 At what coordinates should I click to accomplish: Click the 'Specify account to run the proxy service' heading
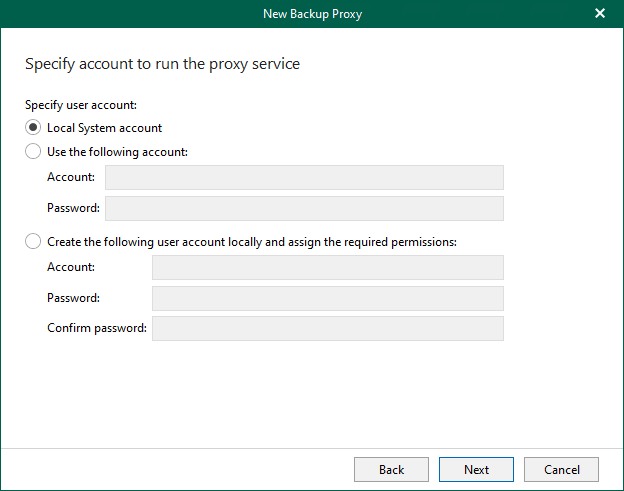point(162,64)
